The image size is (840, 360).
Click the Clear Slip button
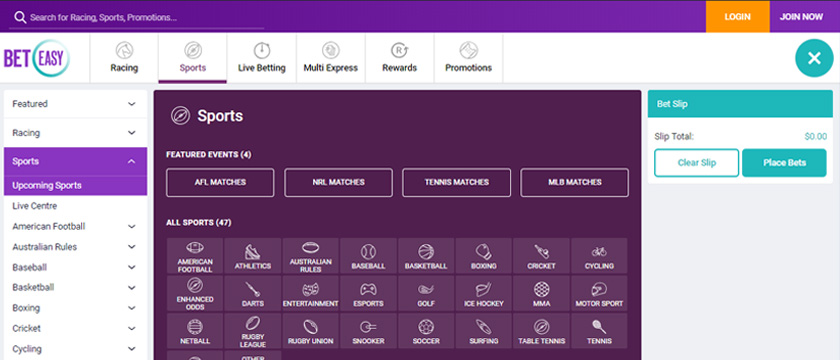point(696,163)
